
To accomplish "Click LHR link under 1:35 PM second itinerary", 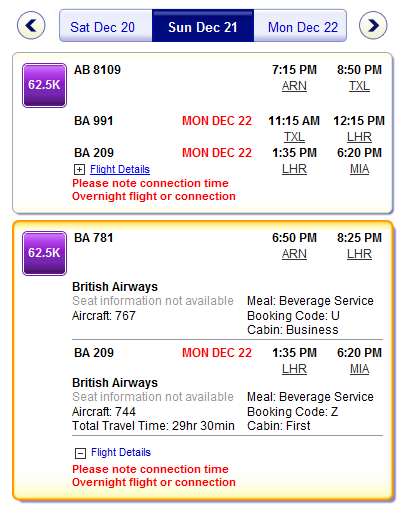I will click(x=294, y=369).
